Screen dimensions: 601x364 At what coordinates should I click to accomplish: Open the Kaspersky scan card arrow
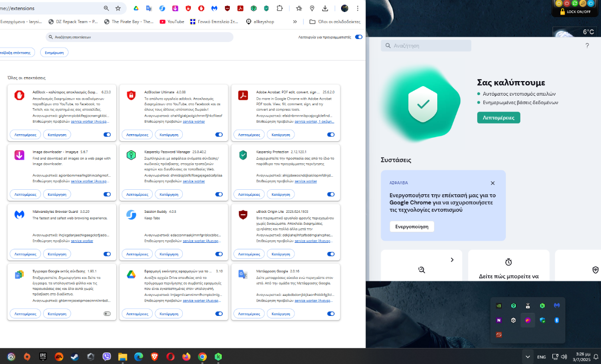coord(452,260)
